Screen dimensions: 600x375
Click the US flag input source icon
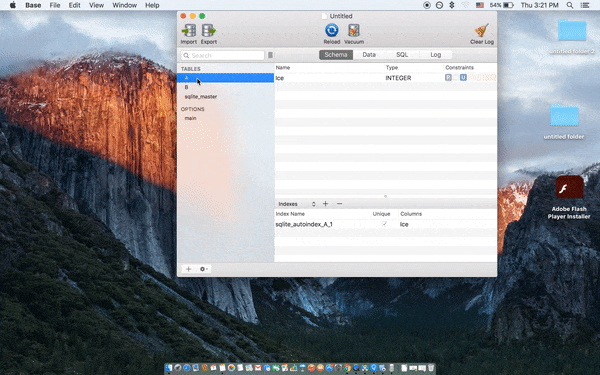click(480, 5)
